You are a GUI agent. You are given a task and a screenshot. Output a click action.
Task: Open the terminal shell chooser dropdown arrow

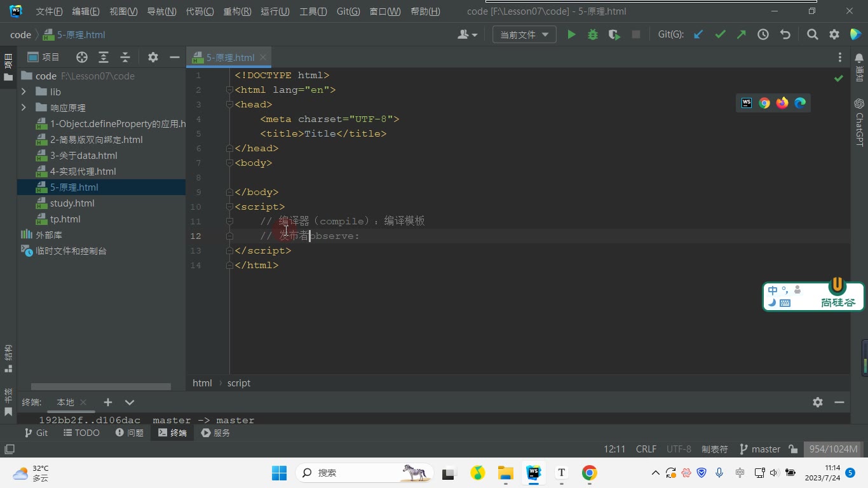coord(130,402)
